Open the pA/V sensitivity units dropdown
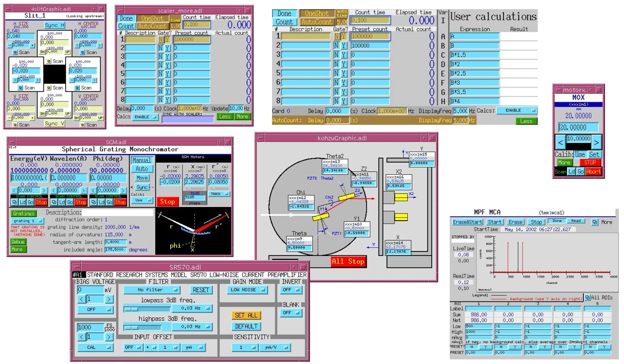 274,347
